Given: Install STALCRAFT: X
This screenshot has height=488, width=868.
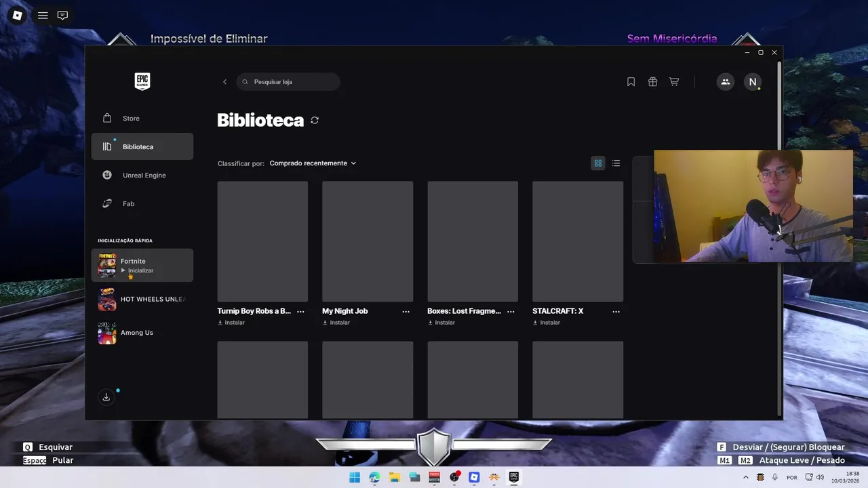Looking at the screenshot, I should (547, 323).
